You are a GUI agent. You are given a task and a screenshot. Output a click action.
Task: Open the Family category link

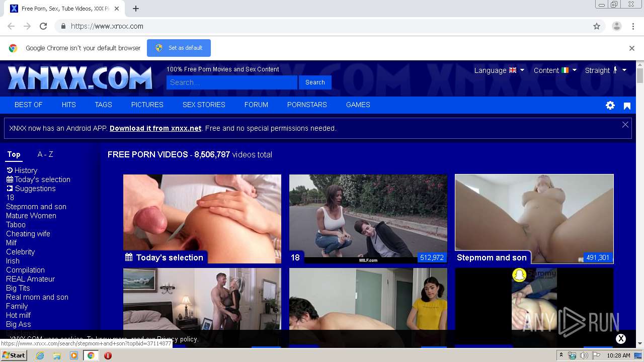(17, 306)
